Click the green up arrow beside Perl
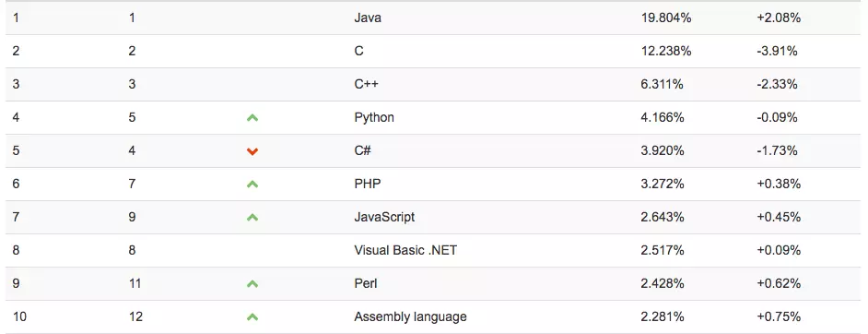Image resolution: width=868 pixels, height=334 pixels. pyautogui.click(x=252, y=283)
